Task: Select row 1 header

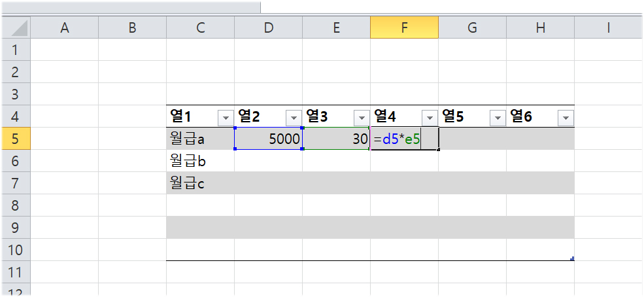Action: point(16,50)
